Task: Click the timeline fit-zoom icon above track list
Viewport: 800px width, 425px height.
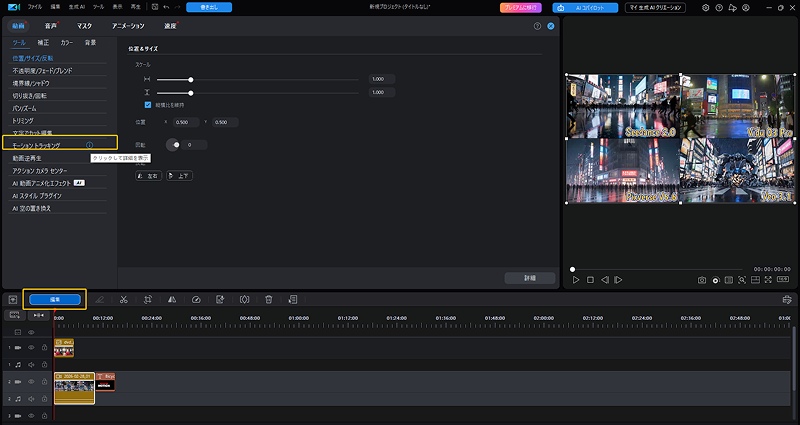Action: 14,315
